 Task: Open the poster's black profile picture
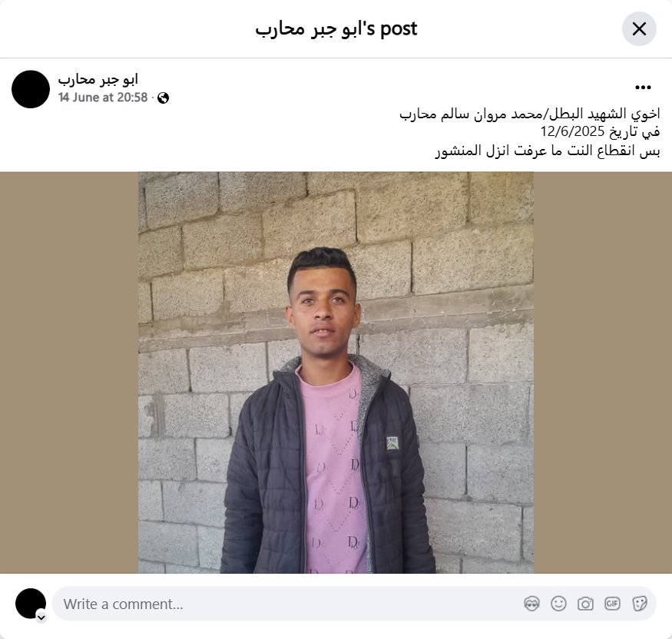(x=31, y=89)
